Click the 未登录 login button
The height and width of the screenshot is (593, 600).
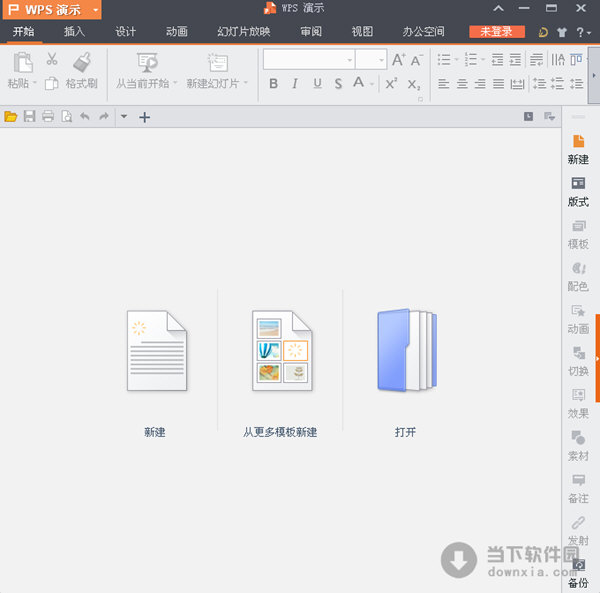497,32
